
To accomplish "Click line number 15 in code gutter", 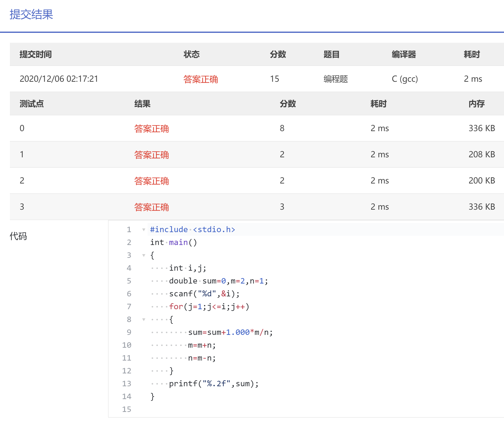I will 127,409.
